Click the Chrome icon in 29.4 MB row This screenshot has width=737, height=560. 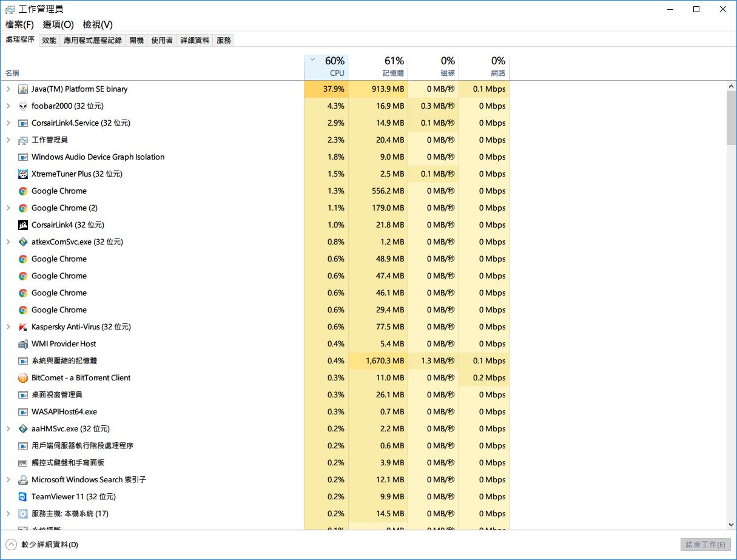pyautogui.click(x=23, y=310)
